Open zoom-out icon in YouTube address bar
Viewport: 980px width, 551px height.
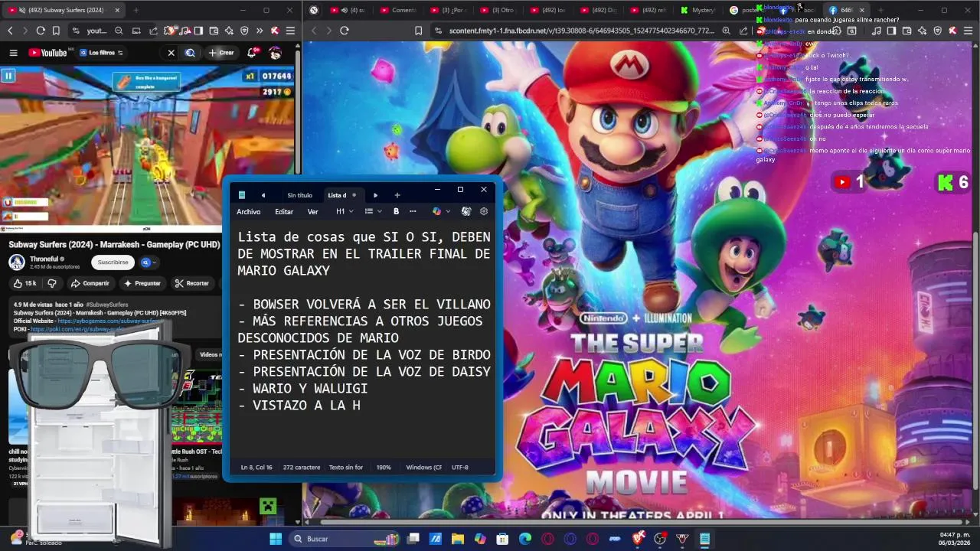[x=119, y=31]
